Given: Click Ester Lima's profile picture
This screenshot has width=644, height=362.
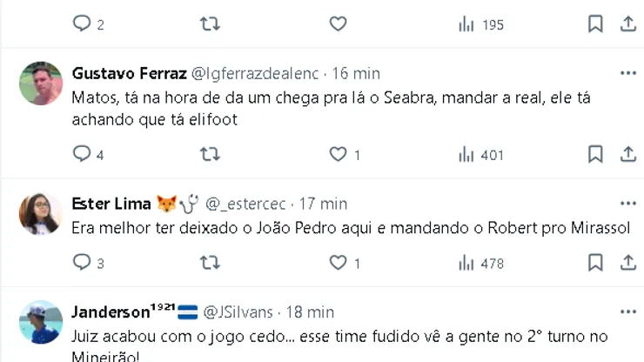Looking at the screenshot, I should tap(40, 214).
